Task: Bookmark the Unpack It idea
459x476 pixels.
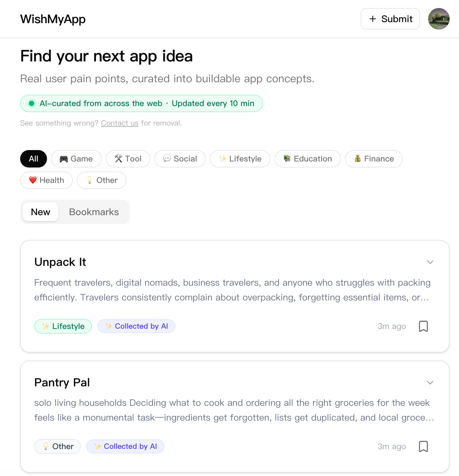Action: point(423,326)
